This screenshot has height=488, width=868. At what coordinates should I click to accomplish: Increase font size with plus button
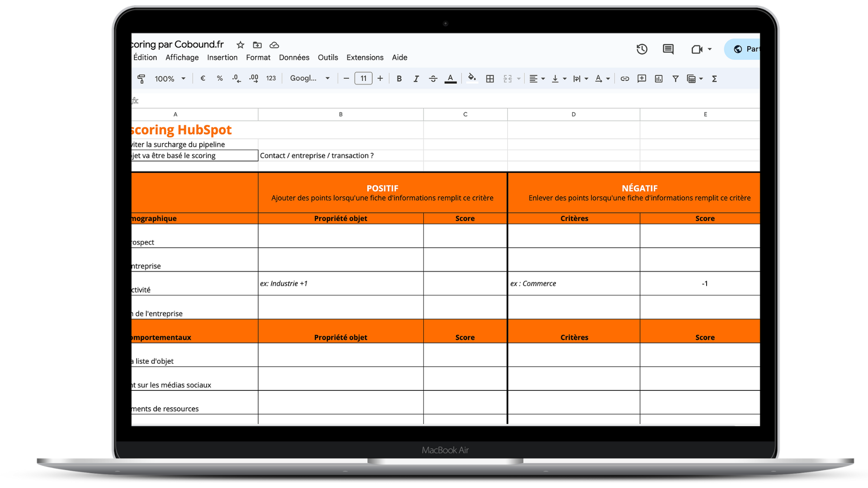(x=380, y=79)
